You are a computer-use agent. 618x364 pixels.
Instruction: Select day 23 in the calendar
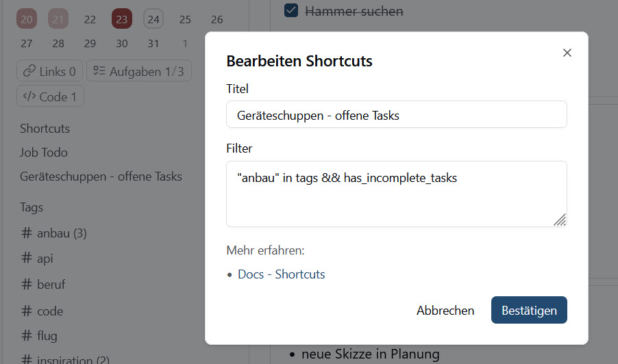[x=121, y=19]
